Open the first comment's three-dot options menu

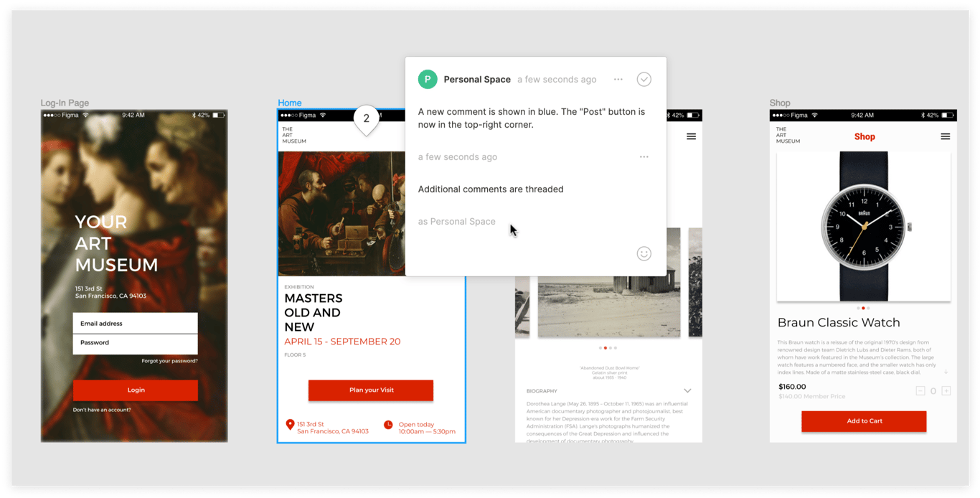[x=618, y=80]
